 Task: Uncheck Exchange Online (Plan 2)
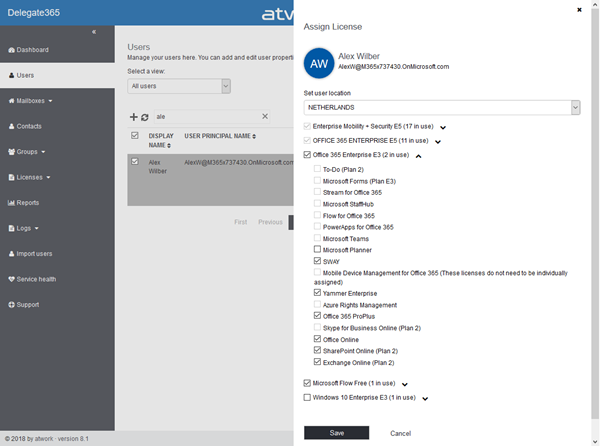[317, 361]
